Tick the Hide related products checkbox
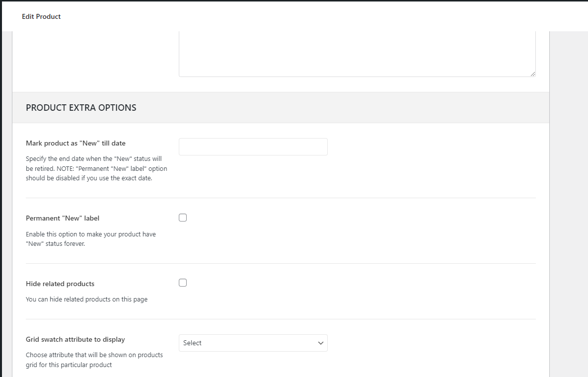The width and height of the screenshot is (588, 377). (183, 283)
